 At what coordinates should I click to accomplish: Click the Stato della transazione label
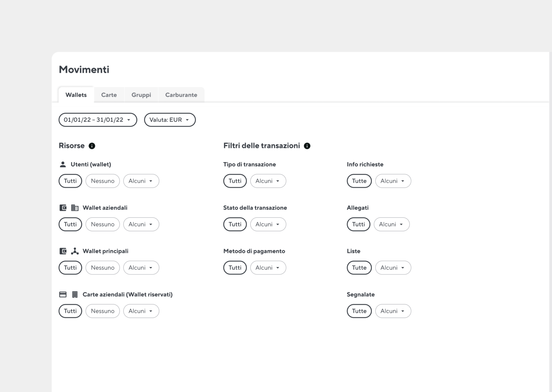[x=255, y=208]
